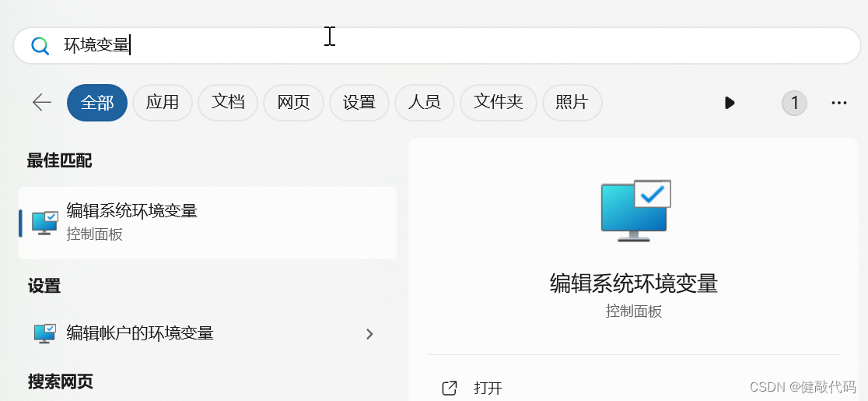This screenshot has width=868, height=401.
Task: Click 控制面板 subtitle under the best match
Action: pos(95,234)
